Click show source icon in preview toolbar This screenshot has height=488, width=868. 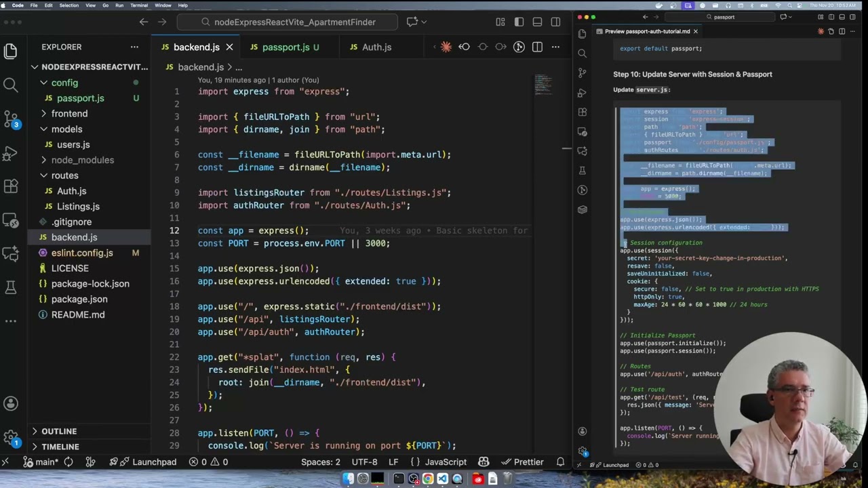(x=831, y=31)
